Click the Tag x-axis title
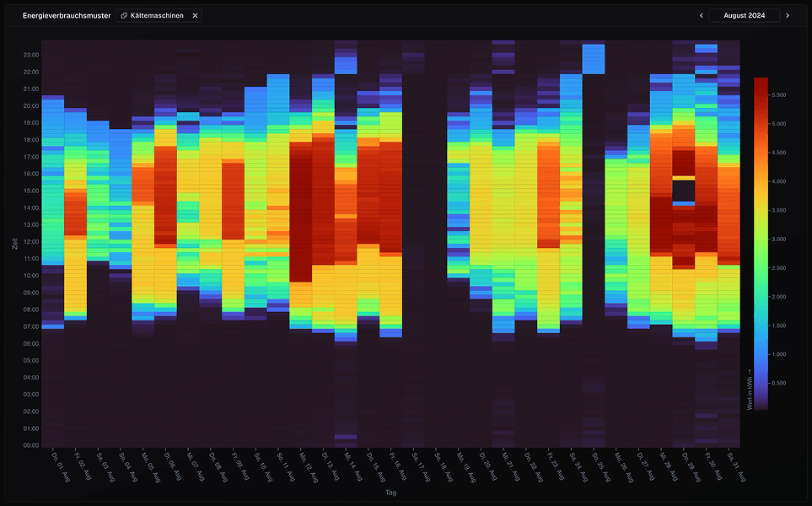The width and height of the screenshot is (812, 506). tap(390, 493)
